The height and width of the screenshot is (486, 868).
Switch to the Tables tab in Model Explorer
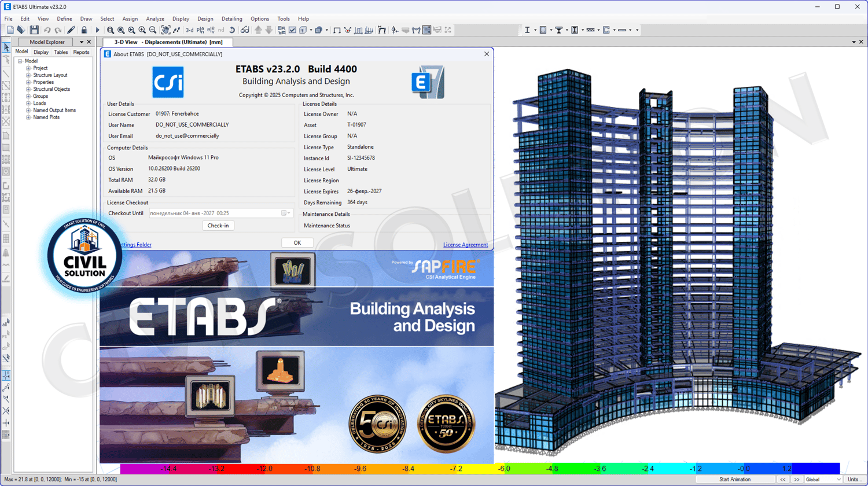pos(61,52)
